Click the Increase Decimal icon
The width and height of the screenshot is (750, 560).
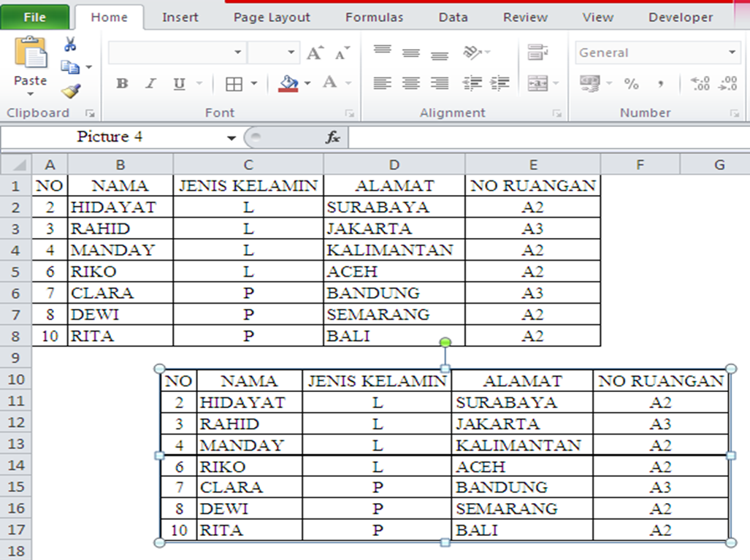pyautogui.click(x=700, y=82)
